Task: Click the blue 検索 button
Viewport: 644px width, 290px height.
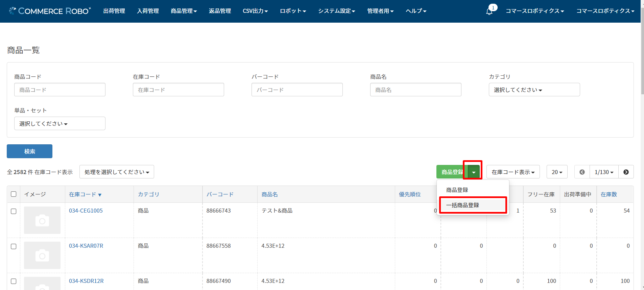Action: (29, 151)
